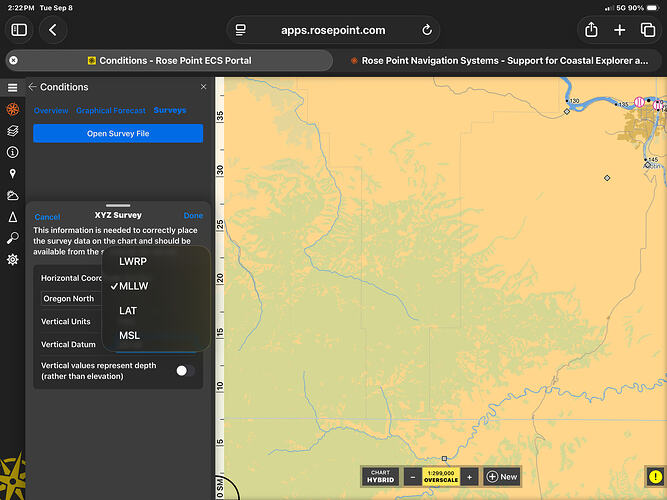Screen dimensions: 667x500
Task: Click pink marker on the river
Action: pos(639,102)
